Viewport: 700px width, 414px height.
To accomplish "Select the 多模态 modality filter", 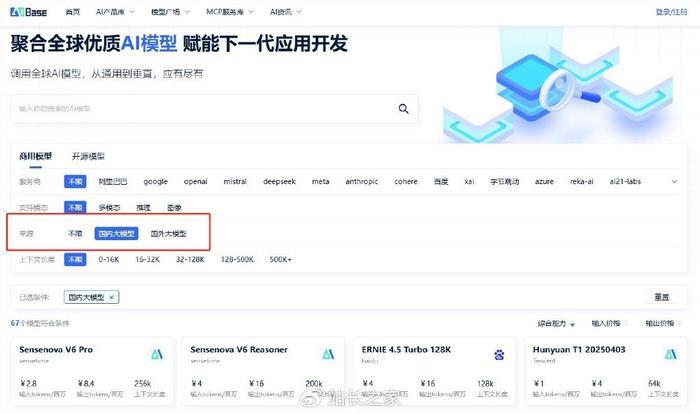I will pos(109,208).
